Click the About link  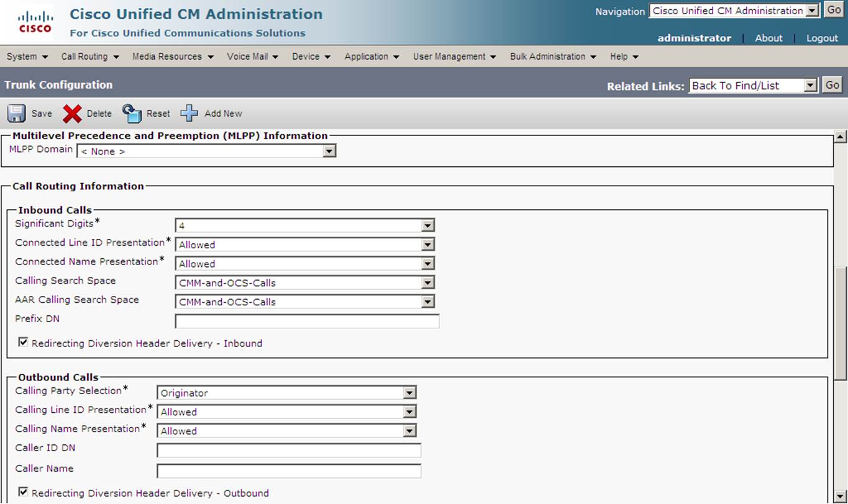768,38
